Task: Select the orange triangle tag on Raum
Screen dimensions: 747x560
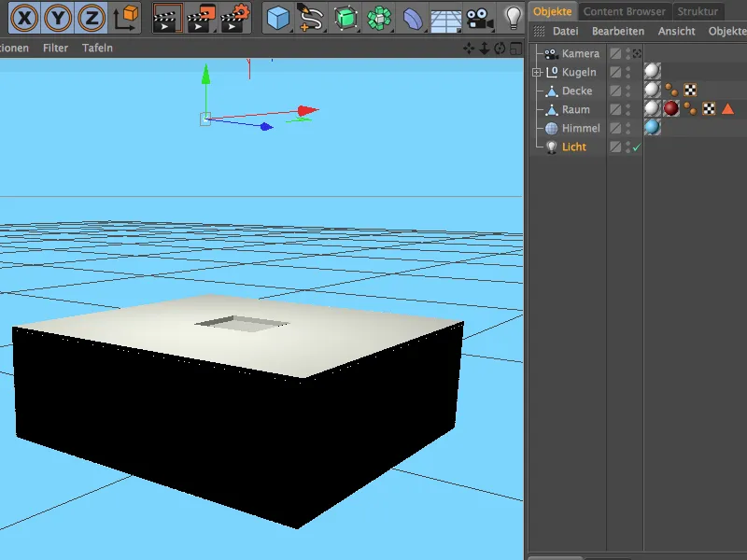Action: (727, 109)
